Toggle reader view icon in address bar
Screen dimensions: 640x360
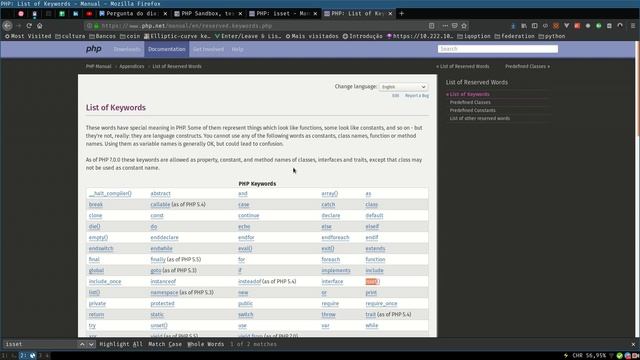tap(431, 25)
